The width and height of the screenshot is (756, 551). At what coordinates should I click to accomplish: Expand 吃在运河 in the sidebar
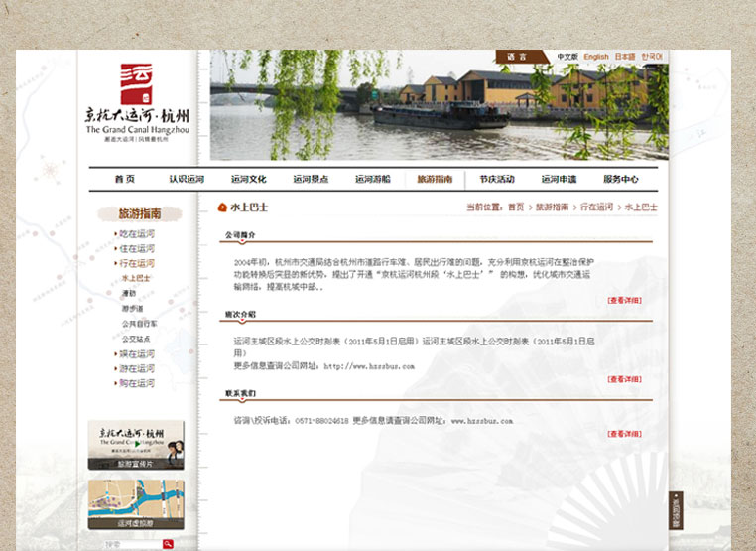click(x=137, y=233)
